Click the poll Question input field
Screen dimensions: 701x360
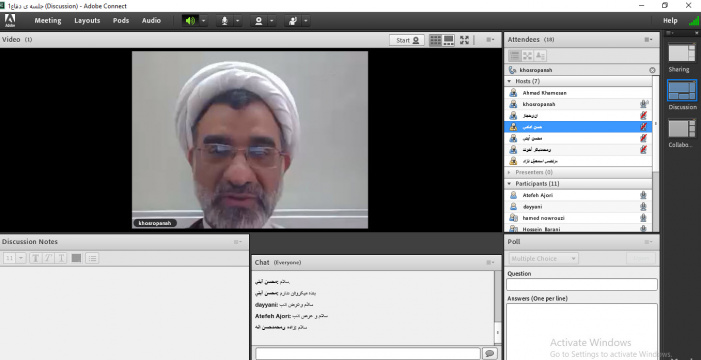582,284
